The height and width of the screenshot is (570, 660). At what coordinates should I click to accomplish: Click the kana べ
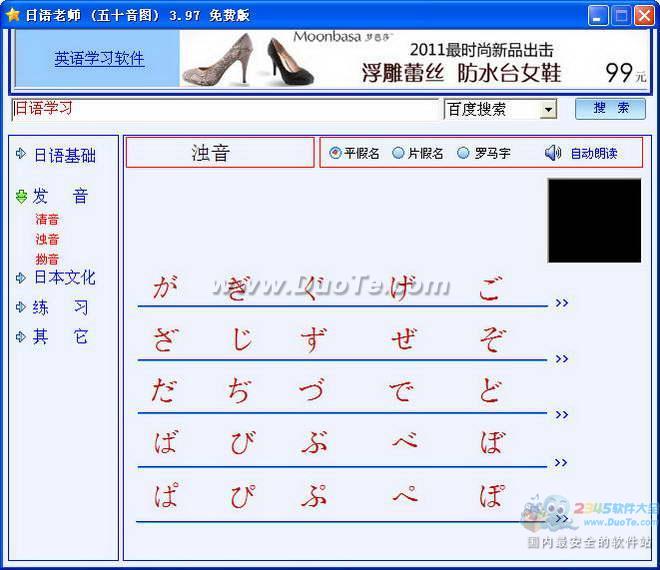coord(405,440)
